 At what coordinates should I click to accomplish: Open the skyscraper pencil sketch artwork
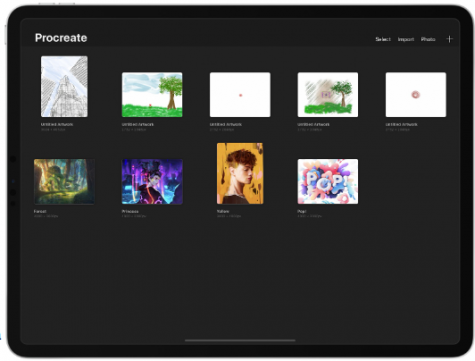pyautogui.click(x=64, y=86)
